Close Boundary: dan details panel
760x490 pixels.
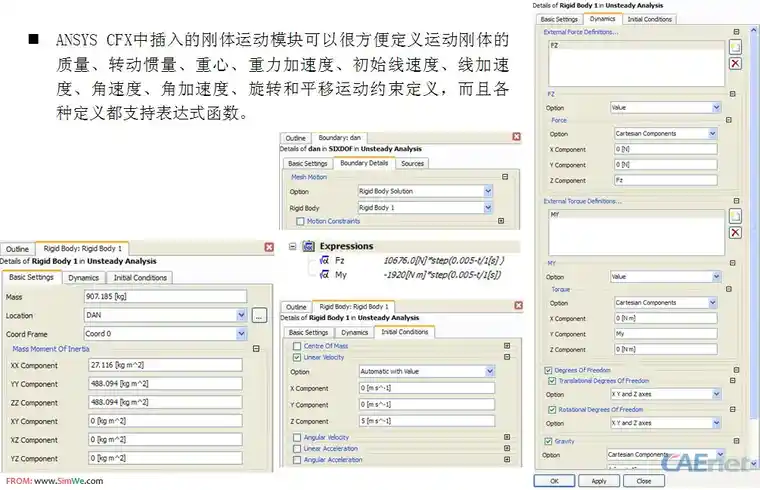(516, 137)
